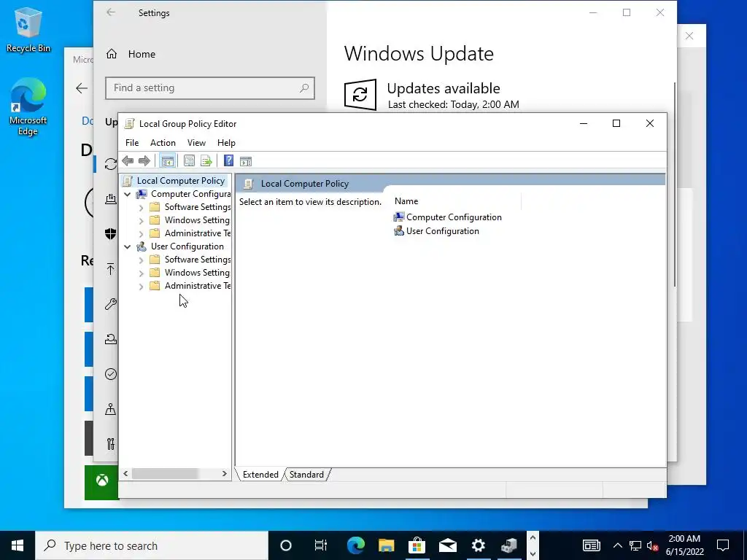
Task: Open Help via the blue question-mark toolbar icon
Action: pyautogui.click(x=228, y=161)
